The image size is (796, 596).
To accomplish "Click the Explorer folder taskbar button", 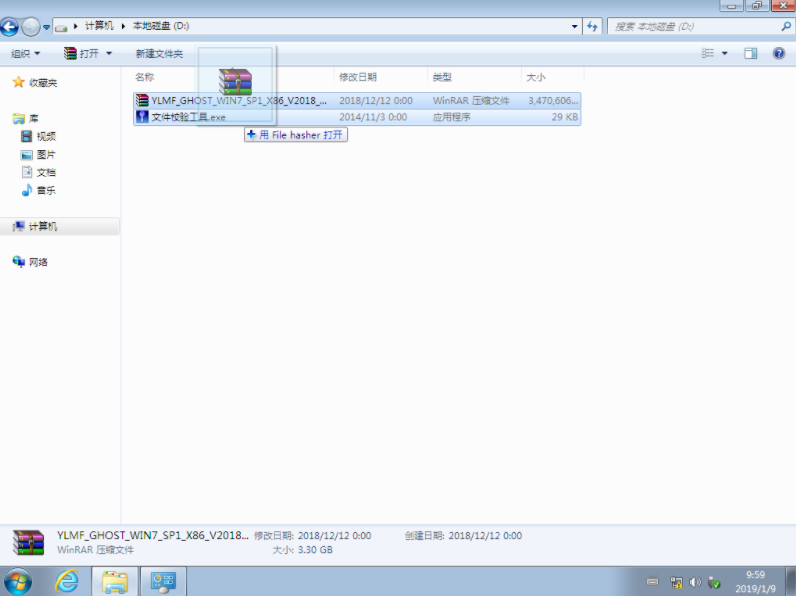I will (115, 582).
